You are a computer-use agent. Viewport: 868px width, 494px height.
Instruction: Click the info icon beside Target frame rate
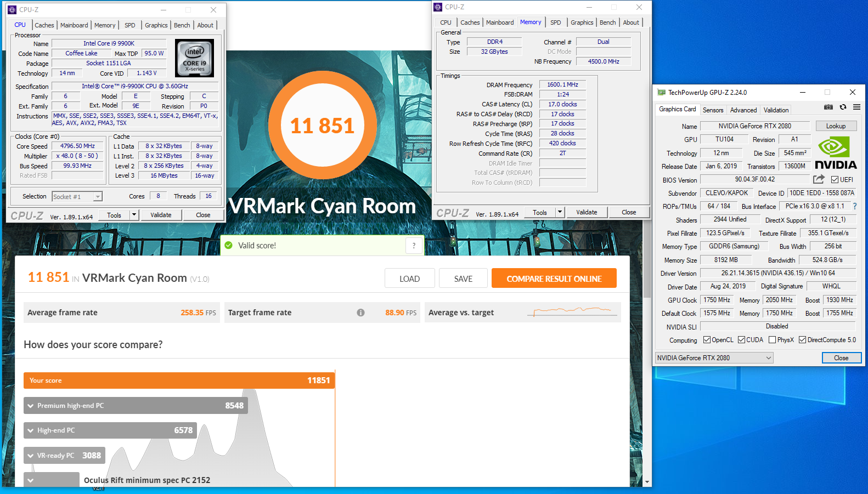pyautogui.click(x=360, y=313)
